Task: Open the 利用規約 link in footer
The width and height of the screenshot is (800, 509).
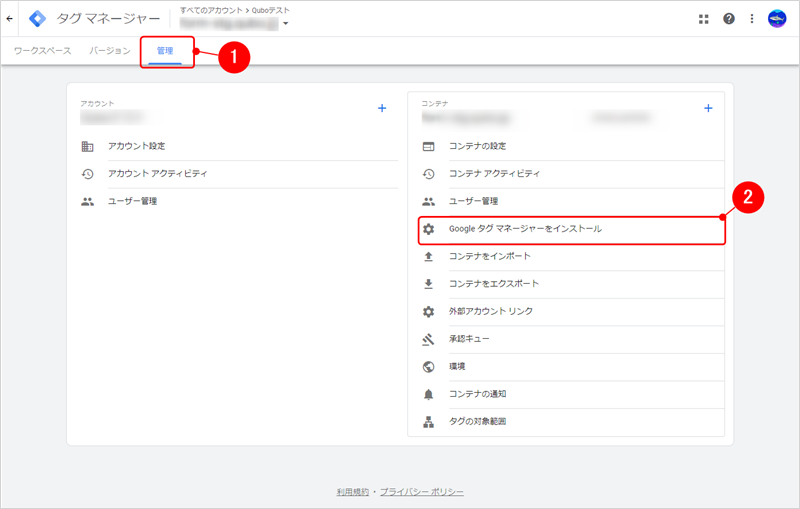Action: (x=354, y=492)
